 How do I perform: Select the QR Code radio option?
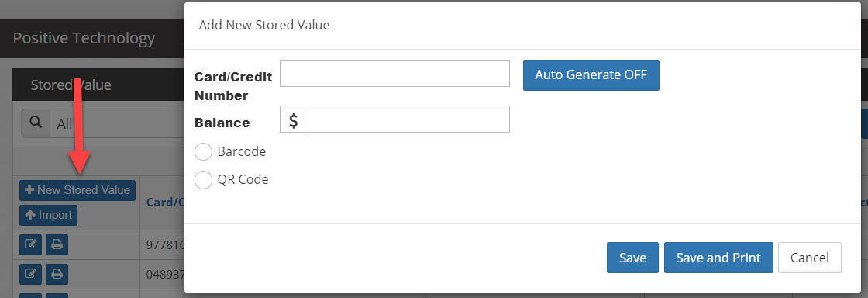coord(203,179)
